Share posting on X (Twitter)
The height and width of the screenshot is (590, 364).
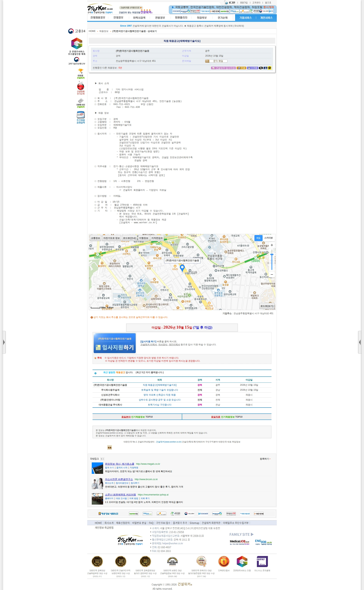[x=261, y=68]
